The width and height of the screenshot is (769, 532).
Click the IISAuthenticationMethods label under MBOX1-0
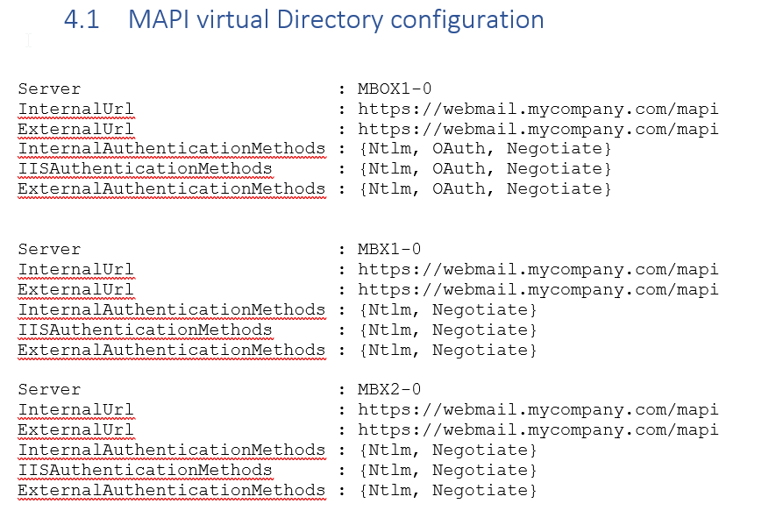tap(145, 168)
